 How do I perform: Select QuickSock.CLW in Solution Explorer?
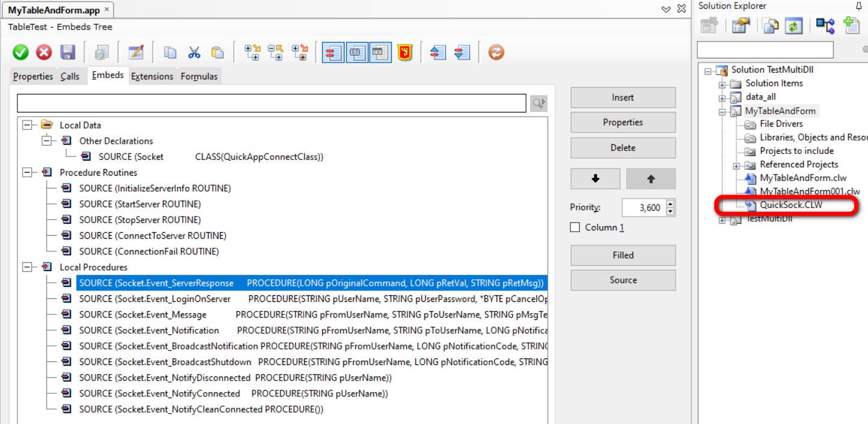(790, 205)
